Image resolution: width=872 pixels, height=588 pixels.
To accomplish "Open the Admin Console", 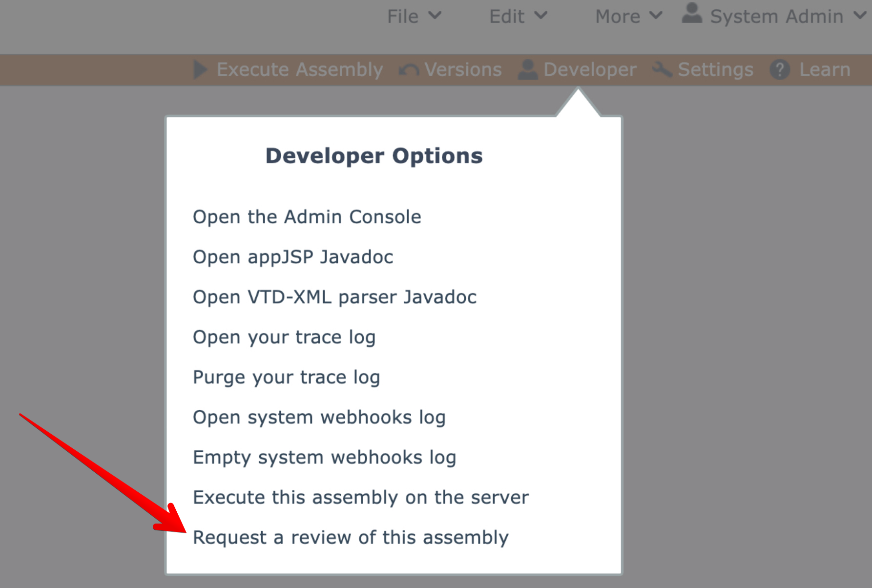I will pos(307,217).
